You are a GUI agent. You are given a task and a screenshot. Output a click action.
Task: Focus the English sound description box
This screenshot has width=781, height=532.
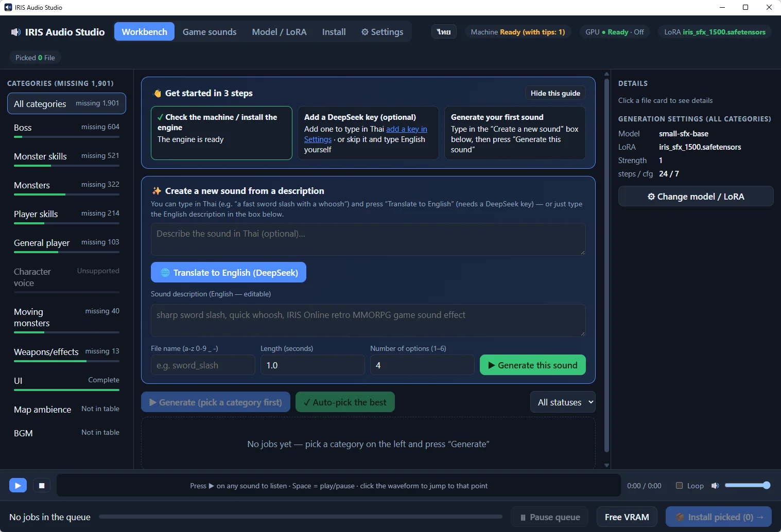click(x=368, y=321)
